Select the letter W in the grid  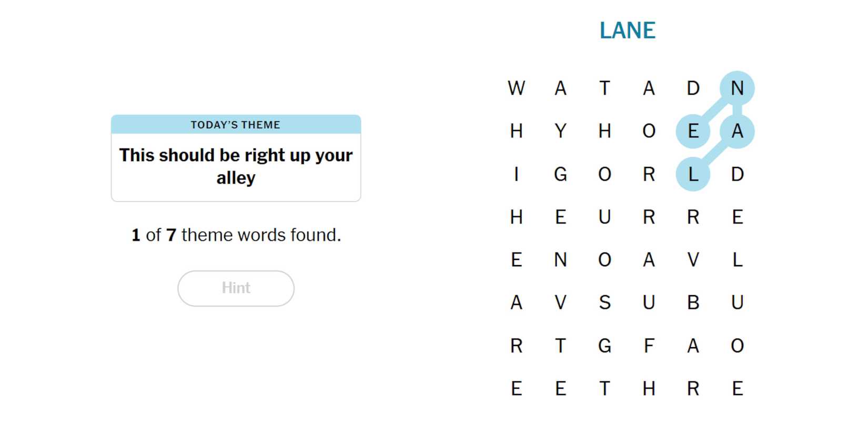point(516,88)
